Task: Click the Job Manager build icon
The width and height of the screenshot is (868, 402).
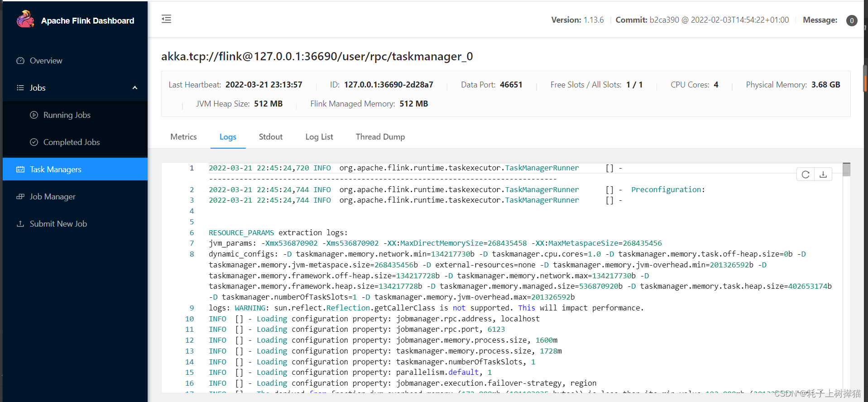Action: [x=20, y=197]
